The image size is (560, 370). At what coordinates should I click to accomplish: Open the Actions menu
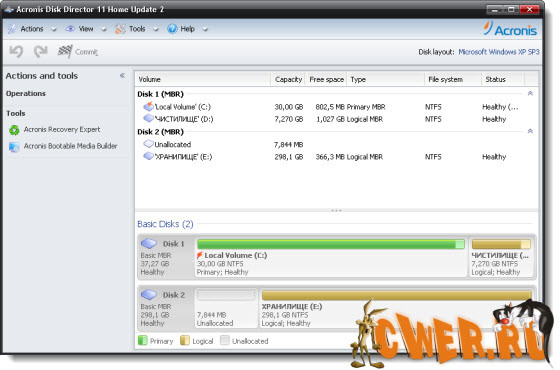coord(32,29)
